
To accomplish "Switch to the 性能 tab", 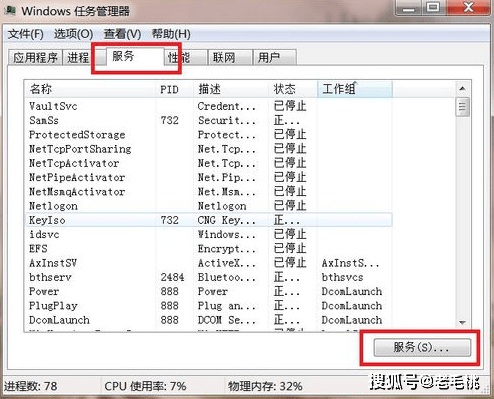I will coord(185,58).
